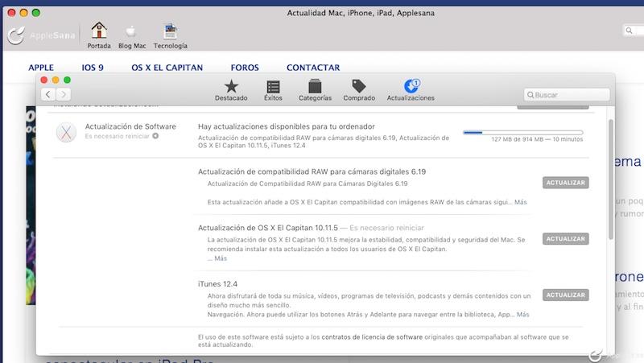This screenshot has height=363, width=644.
Task: Click the Blog Mac apple icon
Action: click(131, 31)
